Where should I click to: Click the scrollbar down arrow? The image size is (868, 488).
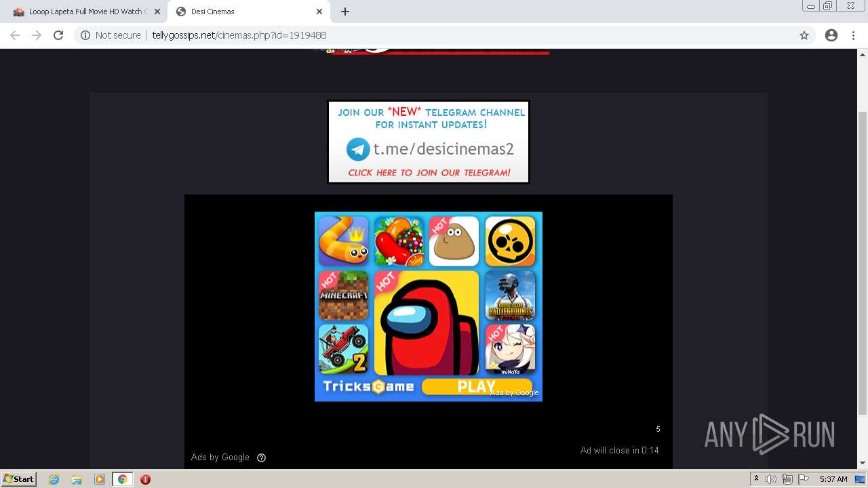[x=863, y=464]
